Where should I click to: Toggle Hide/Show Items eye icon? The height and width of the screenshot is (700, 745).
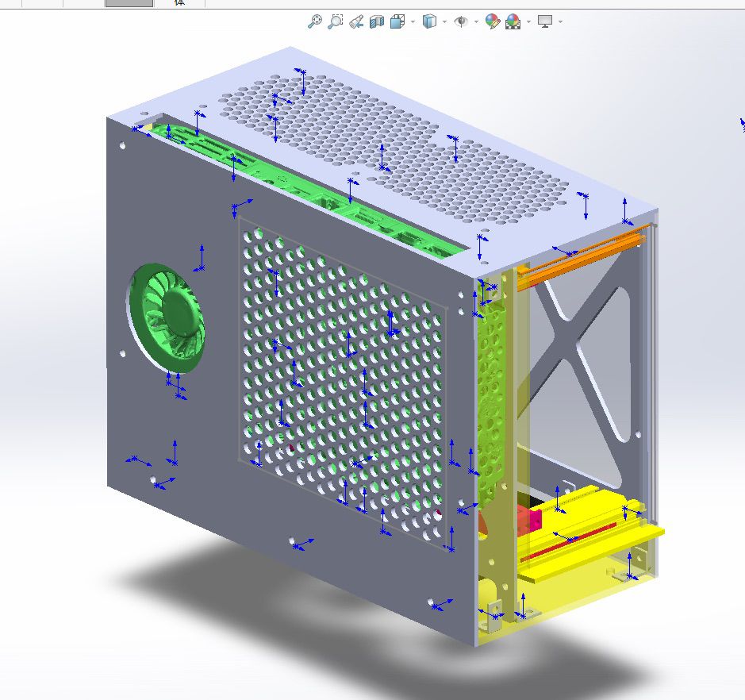tap(461, 21)
